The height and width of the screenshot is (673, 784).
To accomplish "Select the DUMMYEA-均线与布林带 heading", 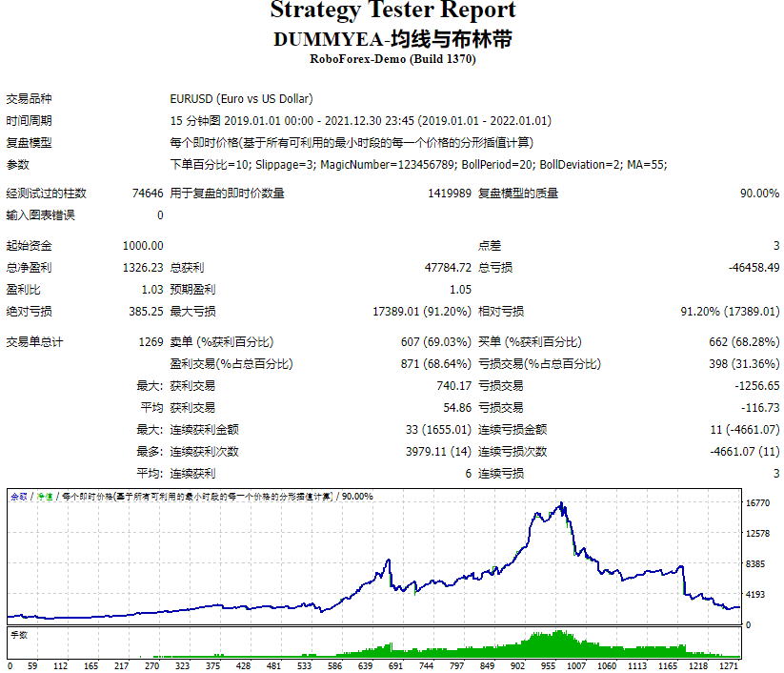I will 392,39.
